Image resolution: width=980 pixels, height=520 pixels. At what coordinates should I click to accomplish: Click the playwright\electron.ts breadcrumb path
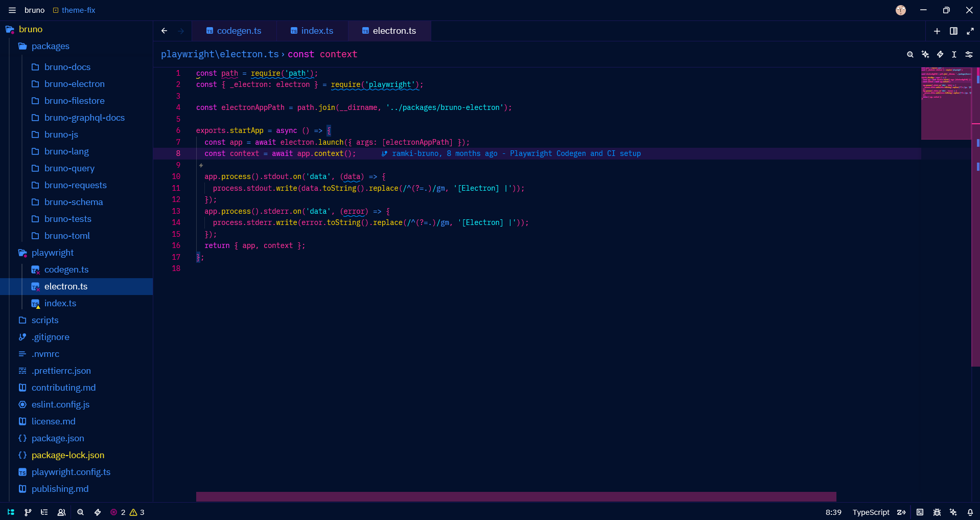click(220, 54)
